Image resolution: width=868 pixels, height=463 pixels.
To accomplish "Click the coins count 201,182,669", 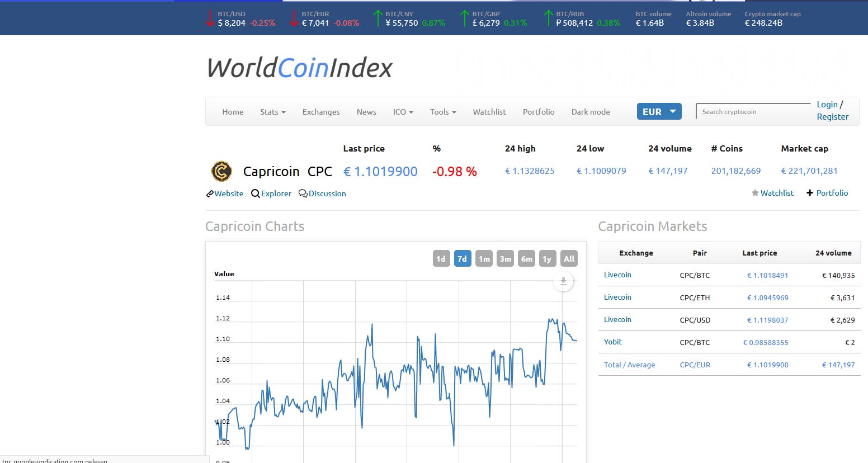I will (736, 171).
